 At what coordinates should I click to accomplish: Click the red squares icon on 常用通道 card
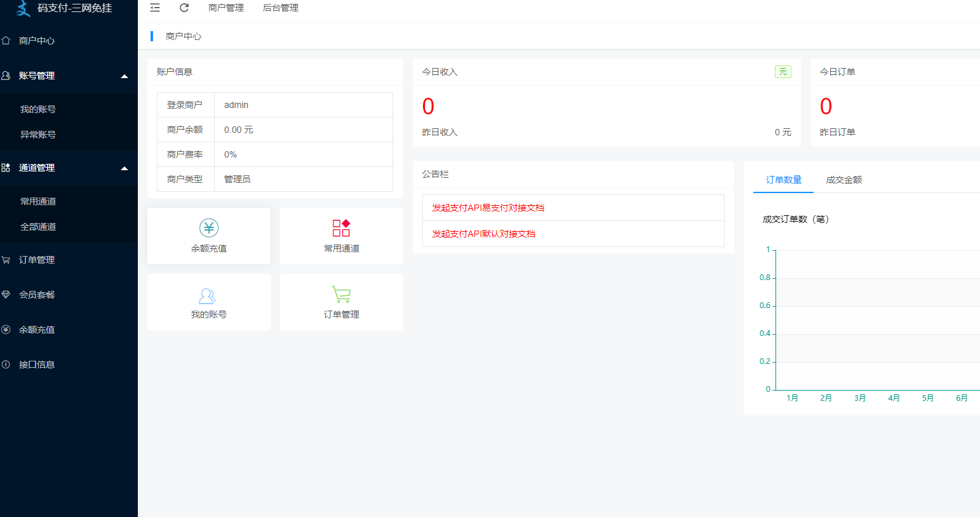[342, 227]
